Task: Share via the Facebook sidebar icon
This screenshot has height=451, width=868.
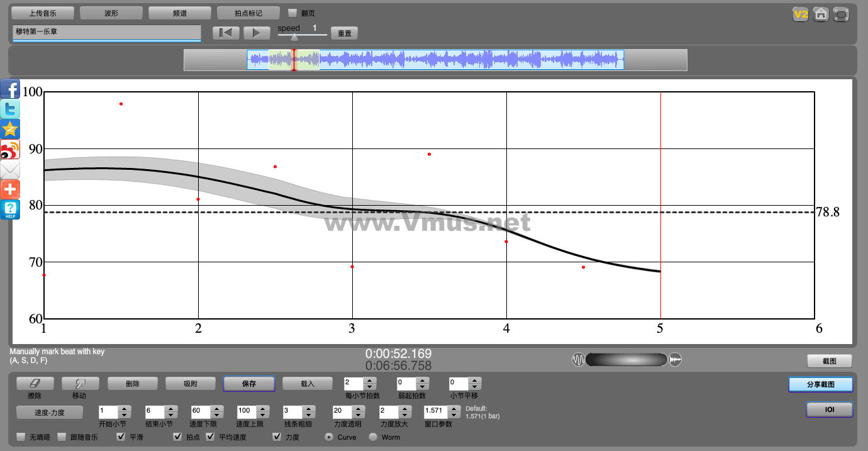Action: coord(10,89)
